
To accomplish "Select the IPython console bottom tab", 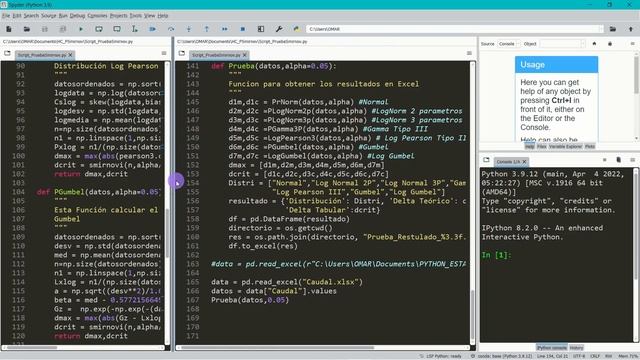I will [x=551, y=348].
